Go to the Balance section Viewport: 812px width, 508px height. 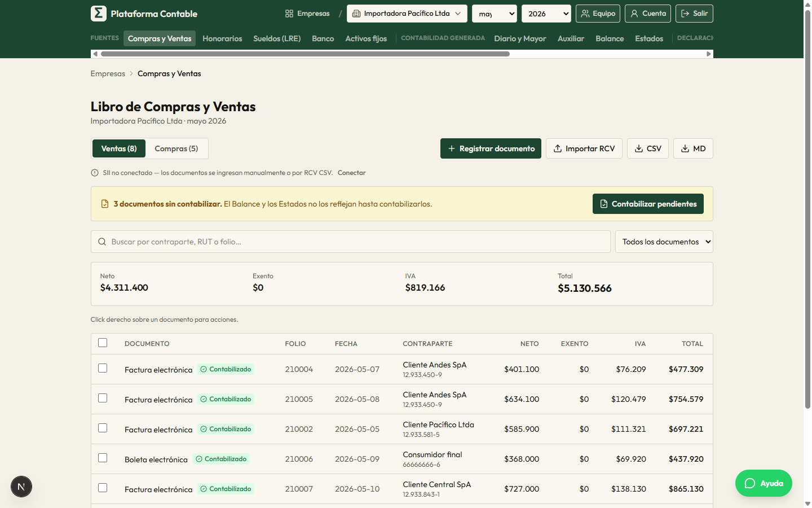coord(610,38)
